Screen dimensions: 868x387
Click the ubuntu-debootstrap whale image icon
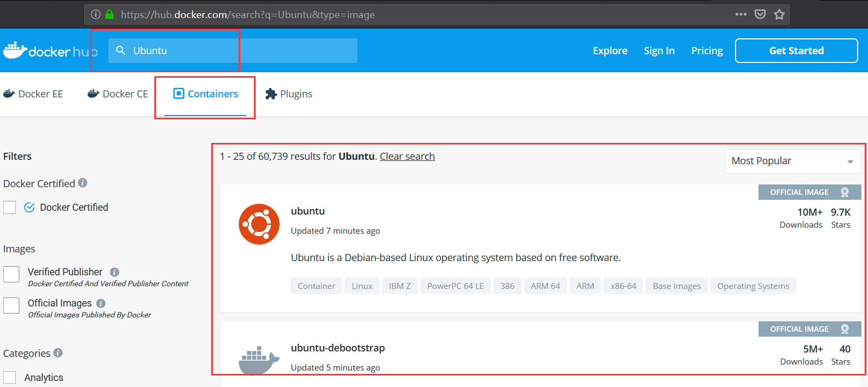click(x=259, y=360)
